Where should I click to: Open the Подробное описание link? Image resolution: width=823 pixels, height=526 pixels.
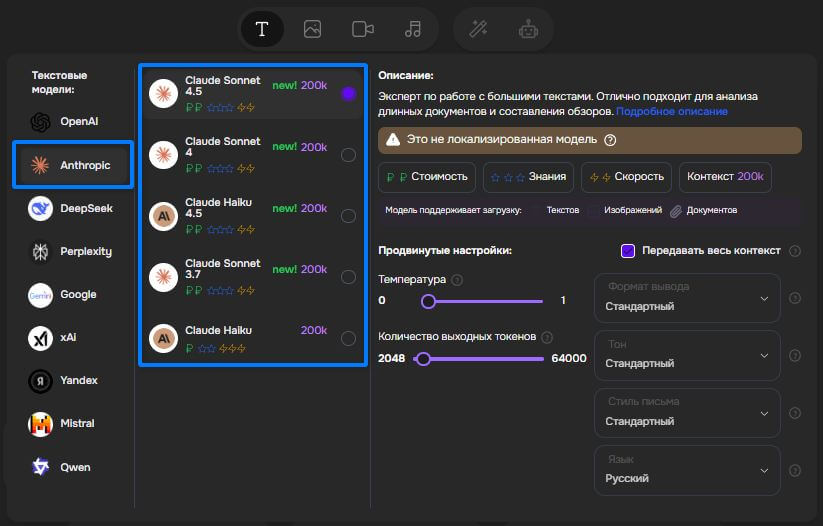672,111
